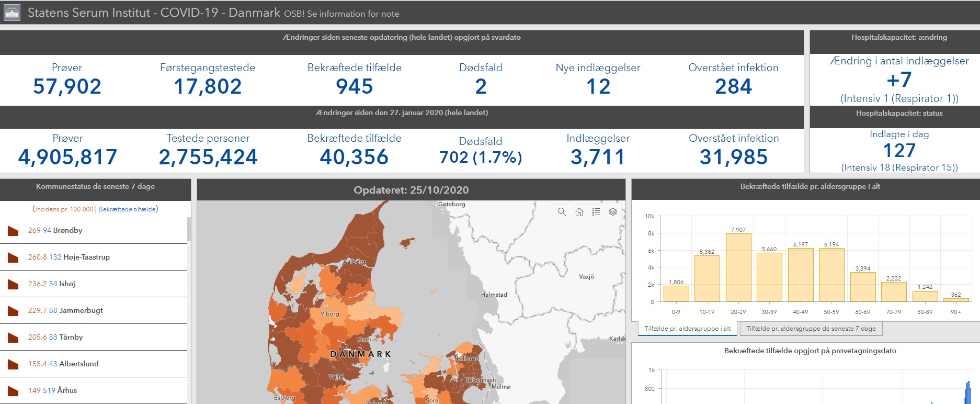This screenshot has height=404, width=980.
Task: Click the Ishøj municipality marker icon
Action: [x=13, y=284]
